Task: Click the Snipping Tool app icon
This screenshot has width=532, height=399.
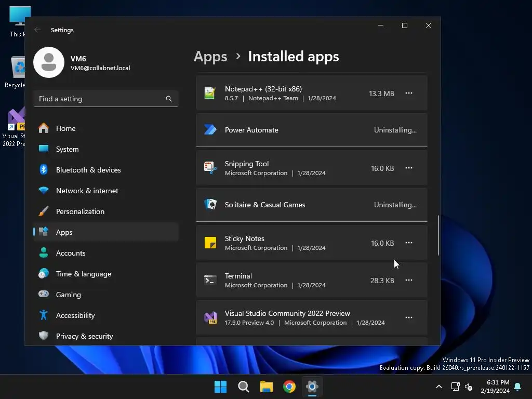Action: pos(210,168)
